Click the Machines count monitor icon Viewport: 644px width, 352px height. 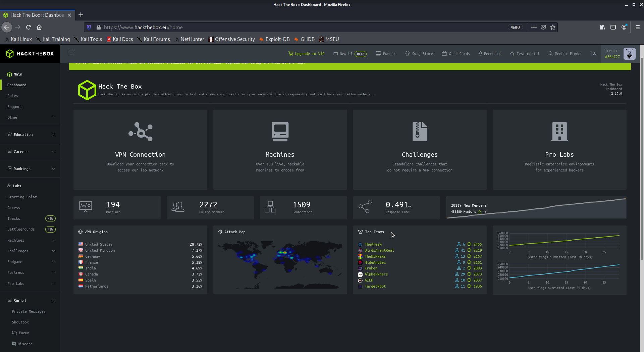click(x=86, y=207)
